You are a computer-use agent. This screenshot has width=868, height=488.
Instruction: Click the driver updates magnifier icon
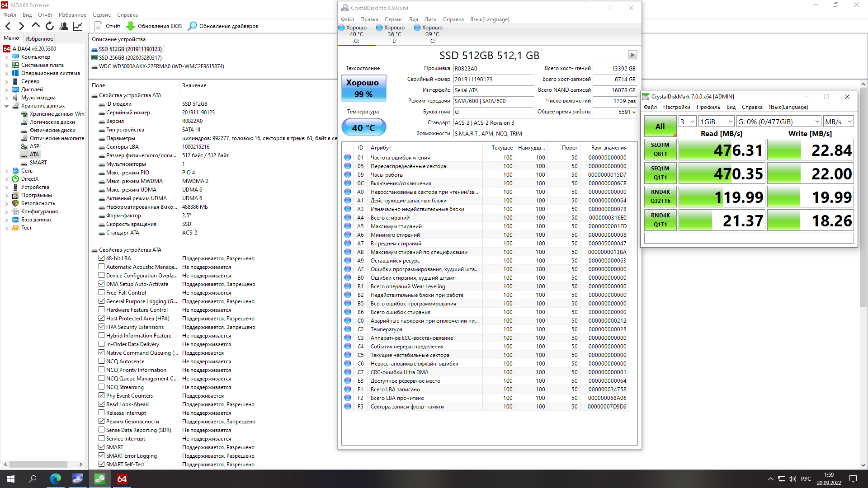coord(193,26)
